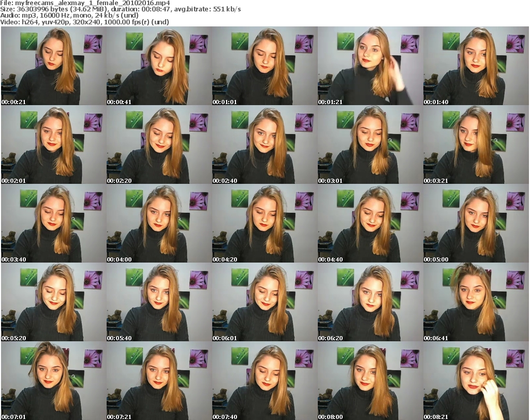Image resolution: width=530 pixels, height=420 pixels.
Task: Open the frame stamped 00:03:40
Action: pos(54,223)
